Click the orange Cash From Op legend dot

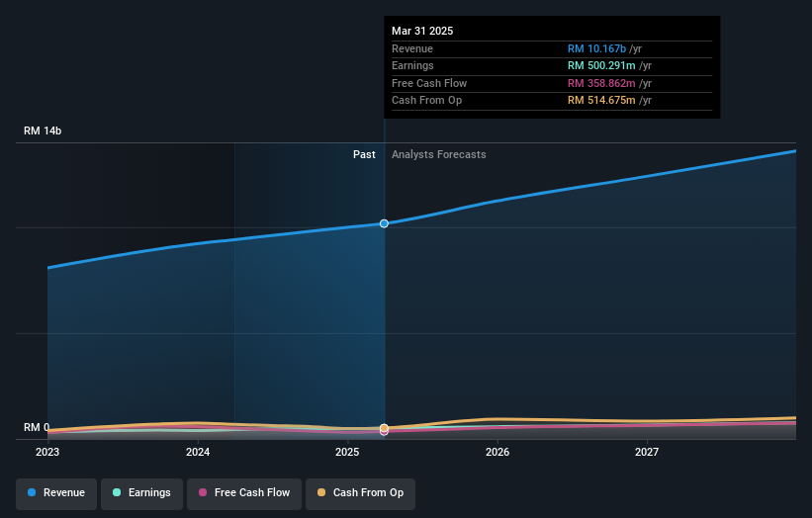(321, 492)
